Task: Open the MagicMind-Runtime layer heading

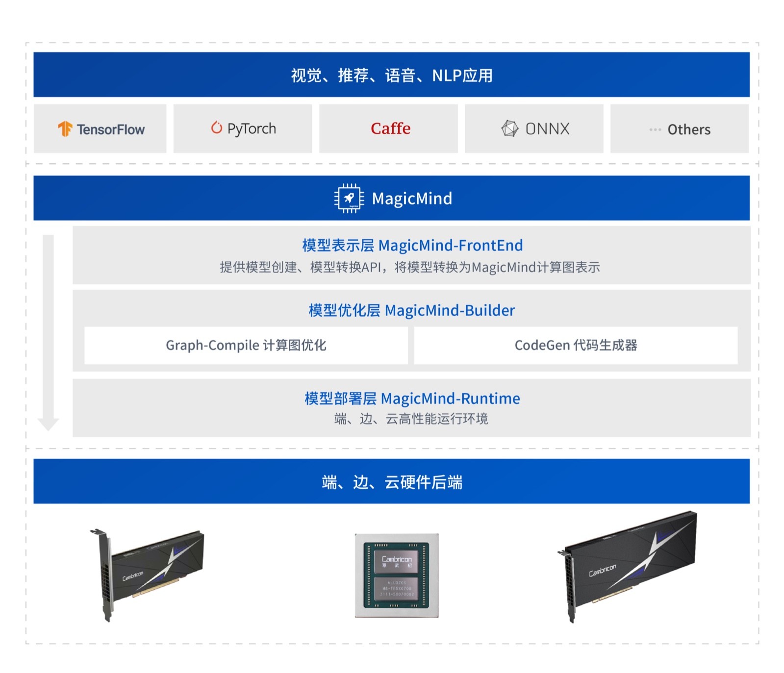Action: coord(412,399)
